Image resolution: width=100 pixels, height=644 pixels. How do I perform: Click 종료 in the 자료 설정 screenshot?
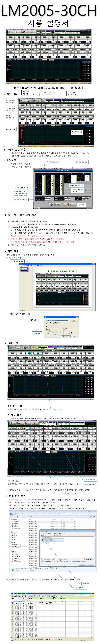35,423
